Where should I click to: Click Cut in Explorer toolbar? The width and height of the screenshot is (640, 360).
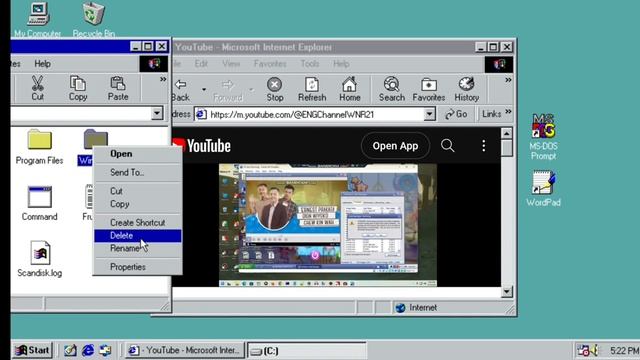(38, 88)
